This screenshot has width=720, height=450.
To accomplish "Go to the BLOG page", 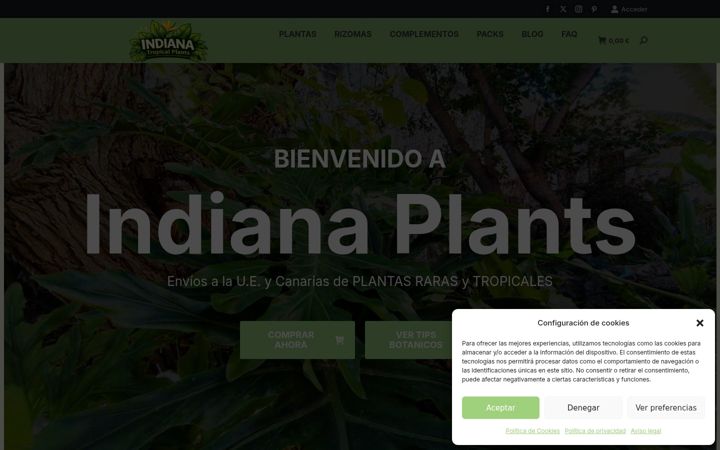I will tap(532, 34).
